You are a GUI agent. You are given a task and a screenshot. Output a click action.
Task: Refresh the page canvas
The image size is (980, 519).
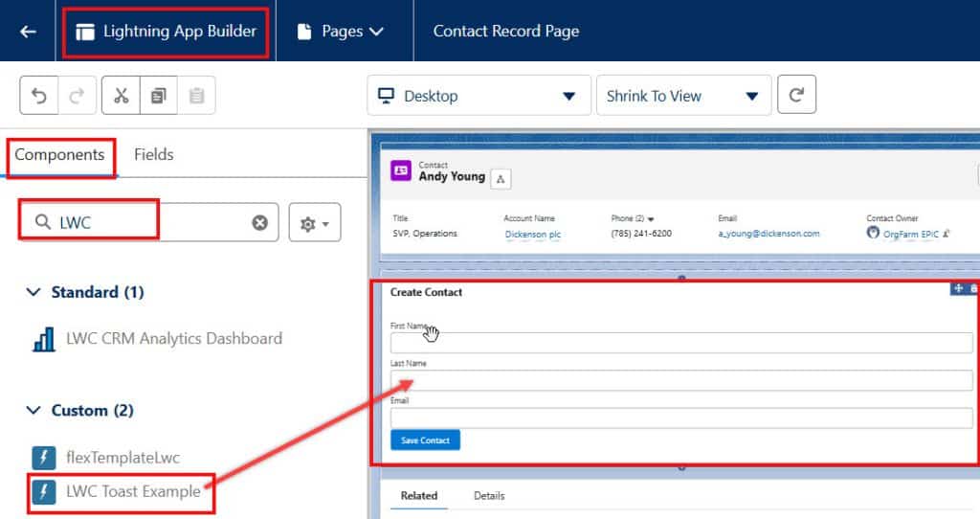click(796, 95)
